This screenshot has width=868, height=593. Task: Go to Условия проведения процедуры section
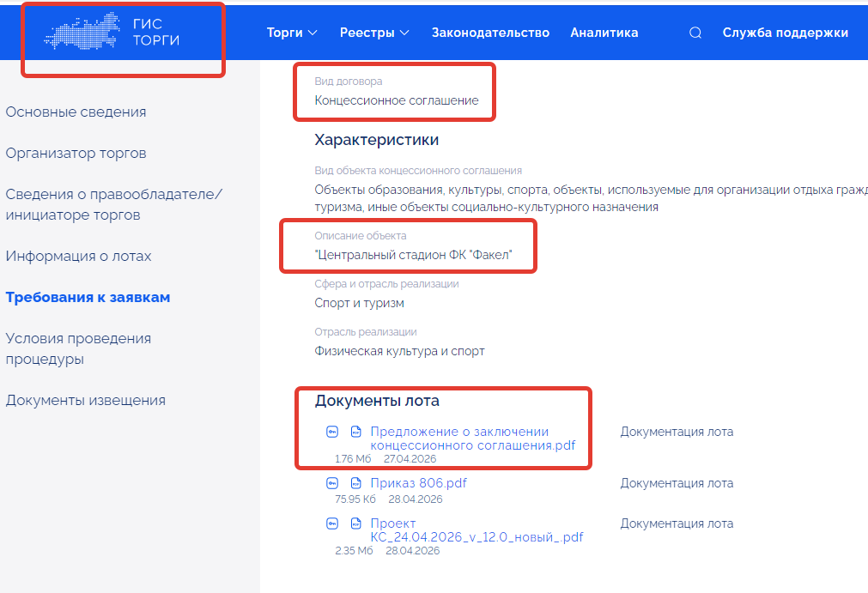tap(78, 348)
